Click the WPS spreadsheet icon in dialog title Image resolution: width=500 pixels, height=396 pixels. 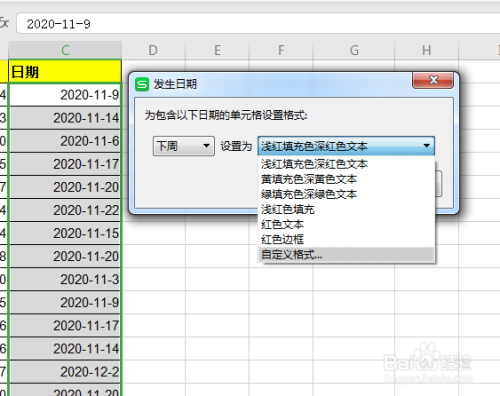pyautogui.click(x=142, y=84)
